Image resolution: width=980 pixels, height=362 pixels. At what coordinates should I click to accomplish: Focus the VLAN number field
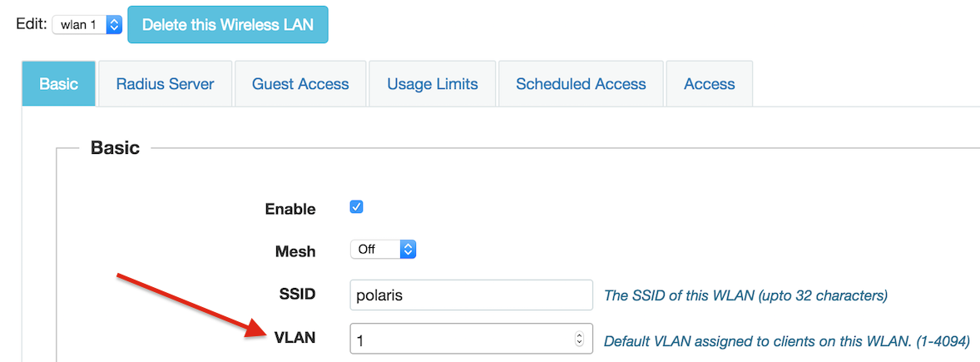click(471, 340)
